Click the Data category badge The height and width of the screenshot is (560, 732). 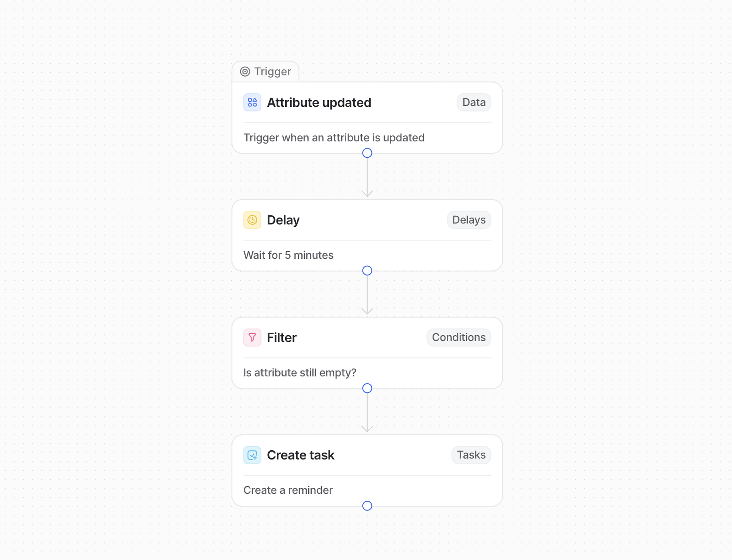(x=474, y=102)
